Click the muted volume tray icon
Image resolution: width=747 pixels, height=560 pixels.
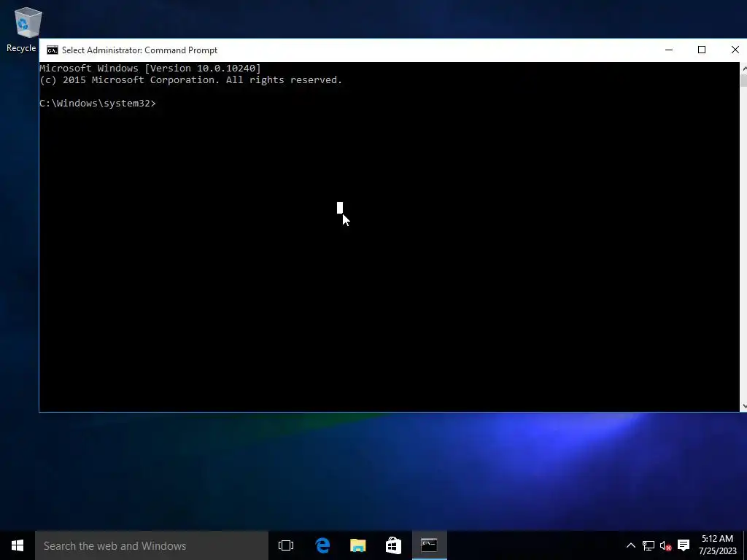pyautogui.click(x=665, y=545)
